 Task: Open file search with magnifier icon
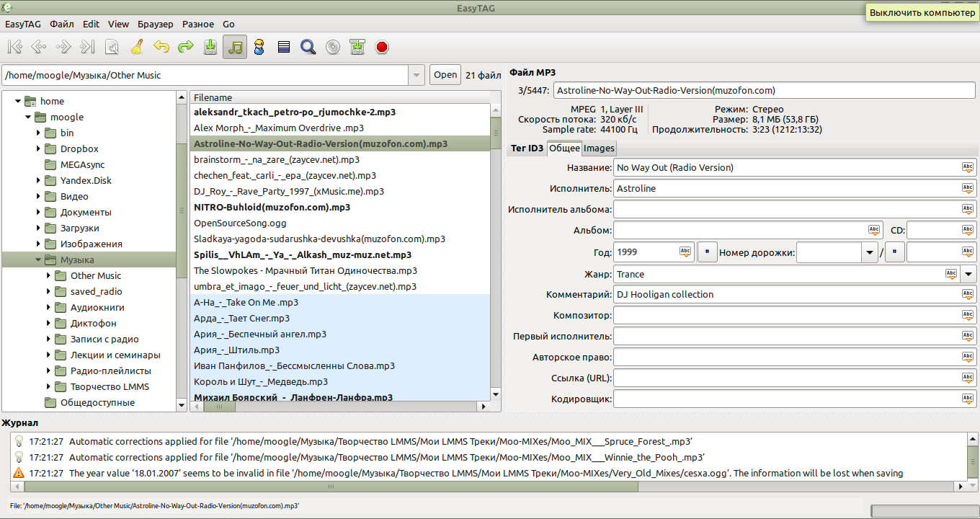pos(308,48)
